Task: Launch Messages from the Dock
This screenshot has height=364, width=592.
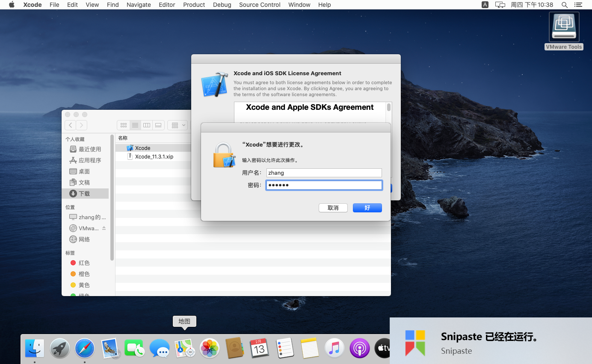Action: tap(159, 348)
